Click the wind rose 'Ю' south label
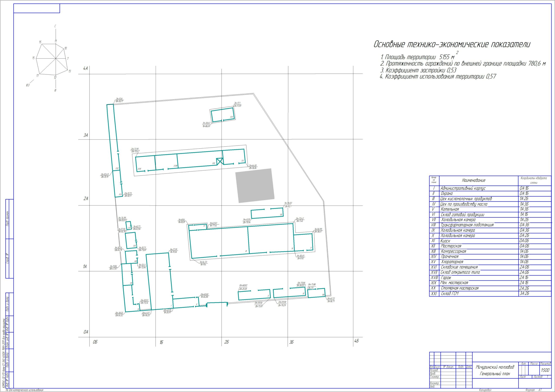 tap(55, 91)
